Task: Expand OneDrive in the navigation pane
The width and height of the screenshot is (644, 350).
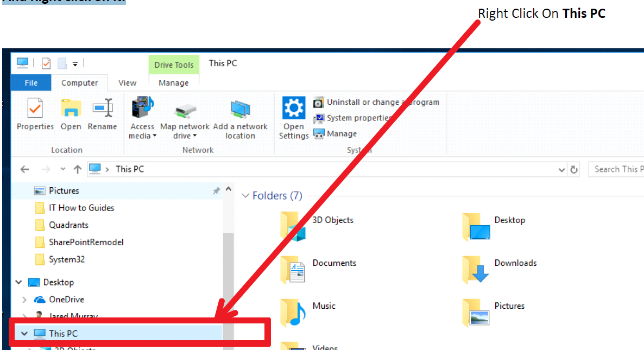Action: tap(24, 299)
